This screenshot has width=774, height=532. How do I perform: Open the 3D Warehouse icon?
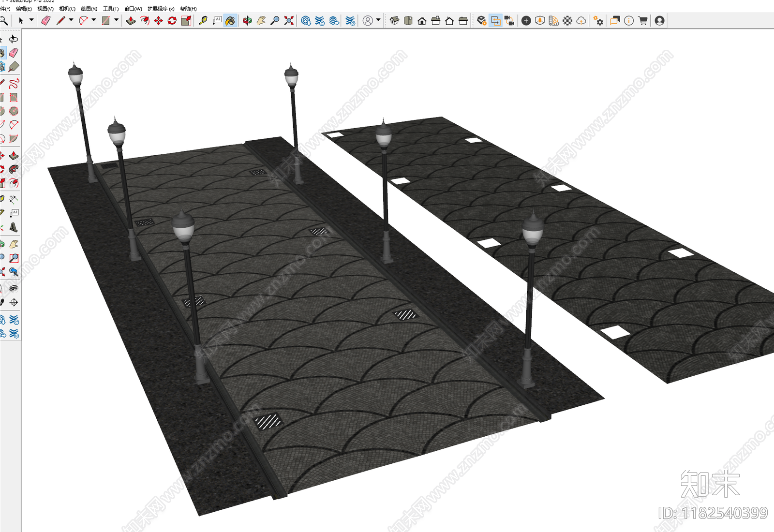(306, 20)
